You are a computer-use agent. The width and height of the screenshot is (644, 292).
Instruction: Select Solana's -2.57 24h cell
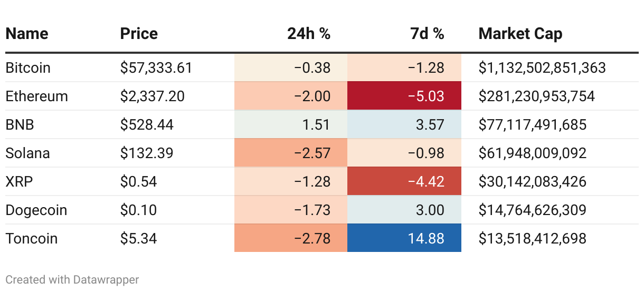291,153
